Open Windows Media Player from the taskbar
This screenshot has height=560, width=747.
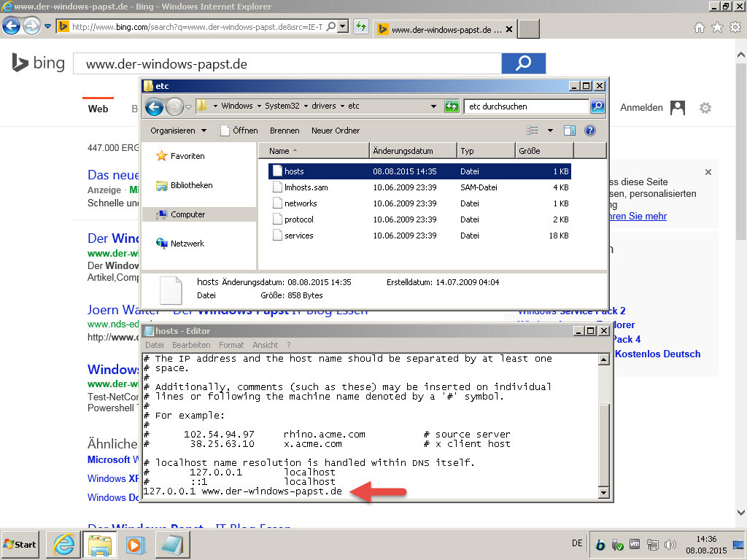tap(135, 544)
